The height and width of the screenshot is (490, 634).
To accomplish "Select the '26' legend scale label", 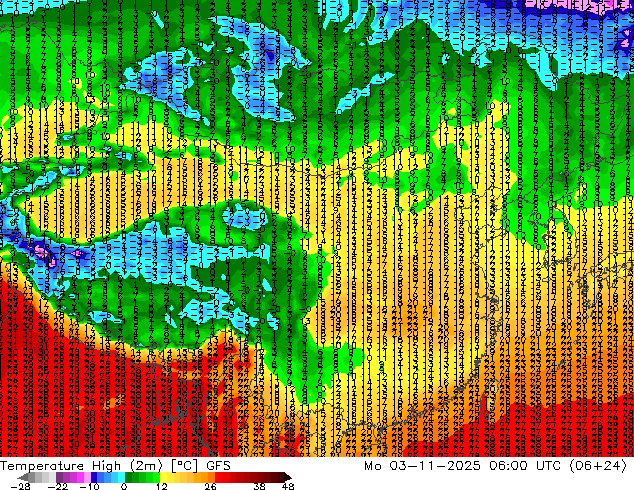I will click(210, 486).
